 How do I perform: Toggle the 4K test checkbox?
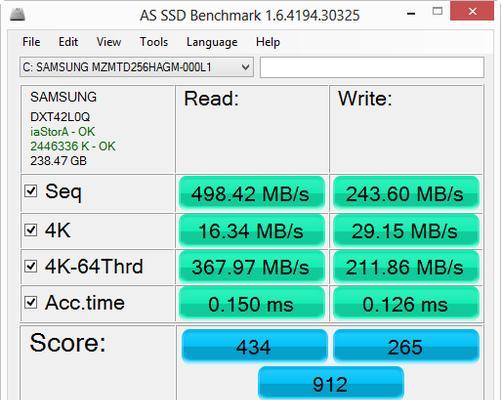click(x=31, y=230)
